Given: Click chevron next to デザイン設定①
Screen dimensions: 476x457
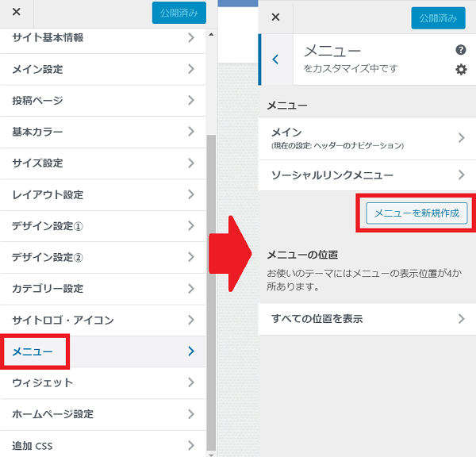Looking at the screenshot, I should (x=191, y=226).
